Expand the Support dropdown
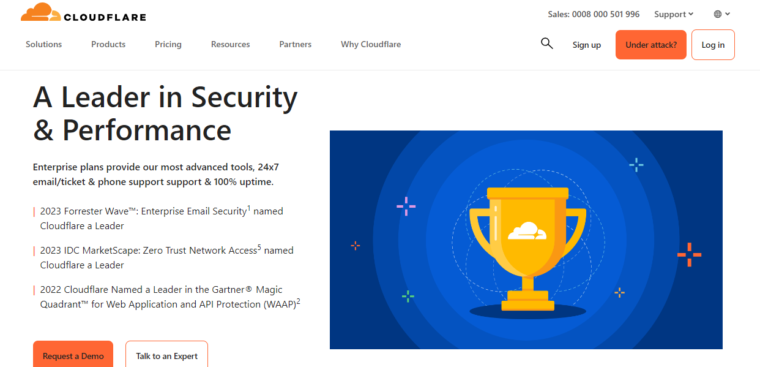Screen dimensions: 760x367 tap(674, 14)
